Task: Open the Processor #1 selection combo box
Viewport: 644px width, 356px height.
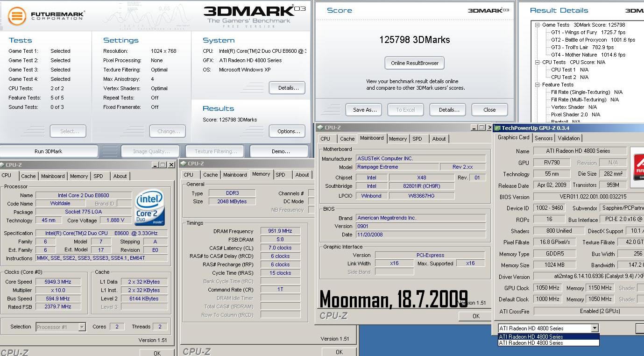Action: tap(61, 327)
